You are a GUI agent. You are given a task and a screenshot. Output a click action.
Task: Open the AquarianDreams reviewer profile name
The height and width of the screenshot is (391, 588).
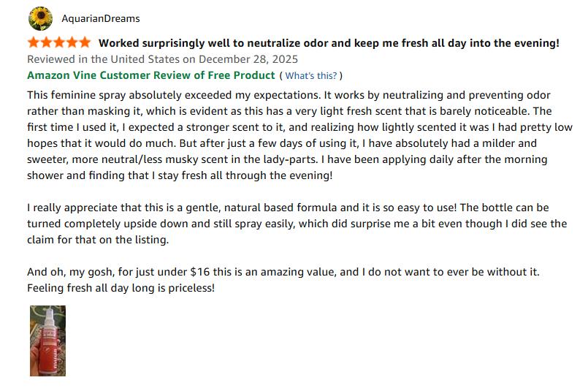pyautogui.click(x=101, y=18)
